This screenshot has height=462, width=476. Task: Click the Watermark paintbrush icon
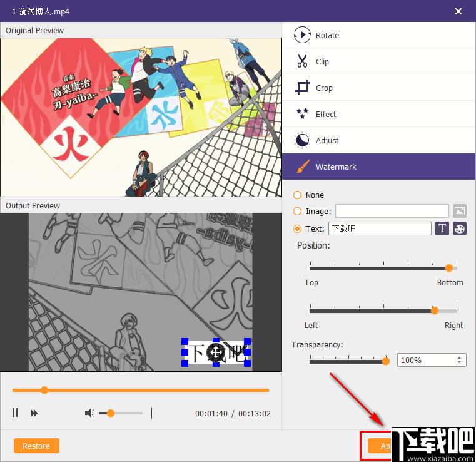(303, 167)
